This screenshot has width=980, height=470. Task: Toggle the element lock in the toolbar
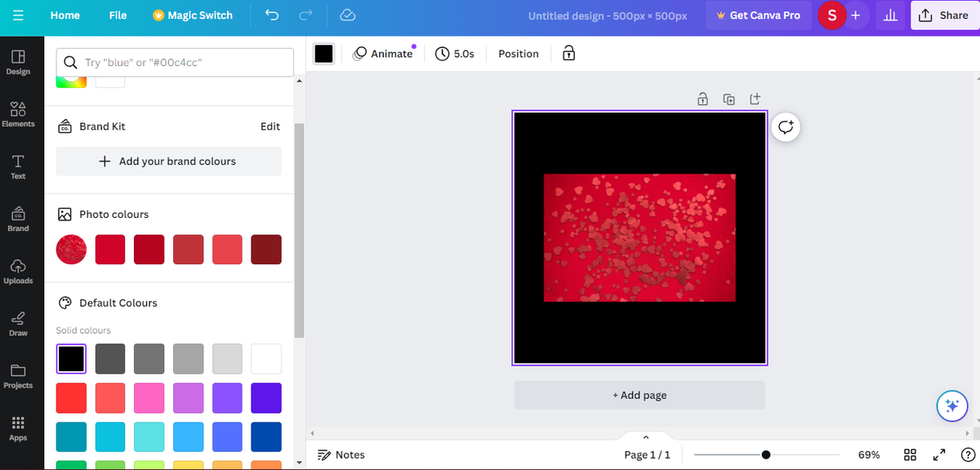(568, 53)
